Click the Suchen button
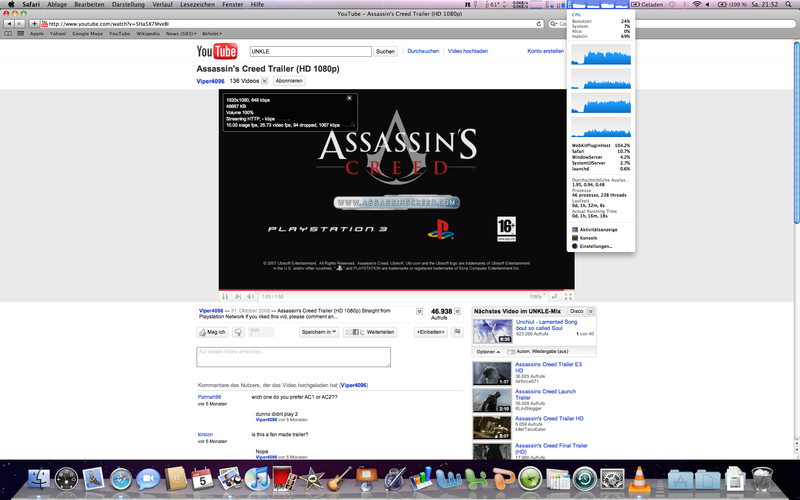Viewport: 800px width, 500px height. [385, 52]
